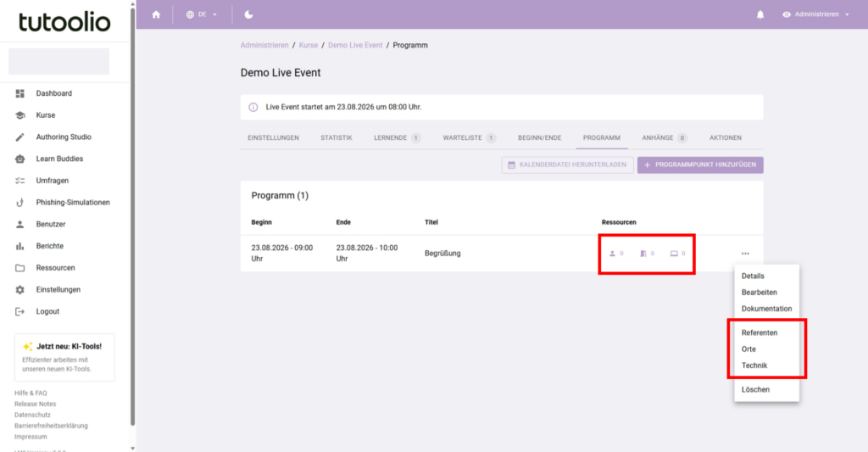Click the Logout arrow icon
Viewport: 868px width, 452px height.
tap(20, 311)
